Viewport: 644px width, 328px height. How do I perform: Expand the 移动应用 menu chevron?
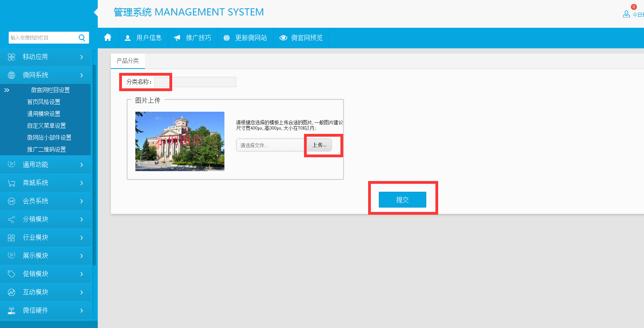tap(82, 57)
